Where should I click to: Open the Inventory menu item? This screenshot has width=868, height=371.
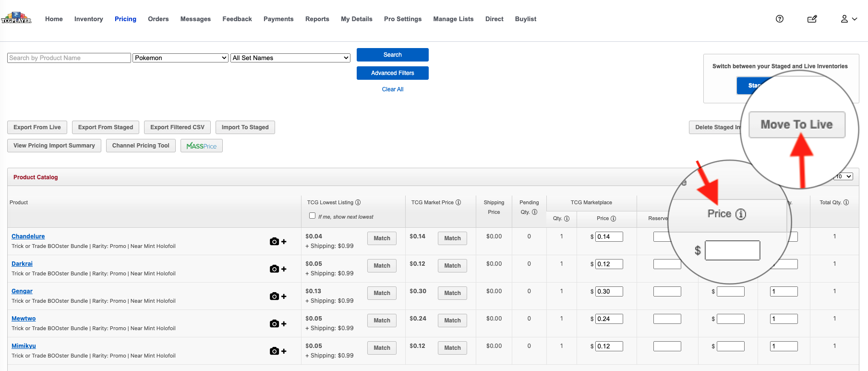click(x=89, y=19)
